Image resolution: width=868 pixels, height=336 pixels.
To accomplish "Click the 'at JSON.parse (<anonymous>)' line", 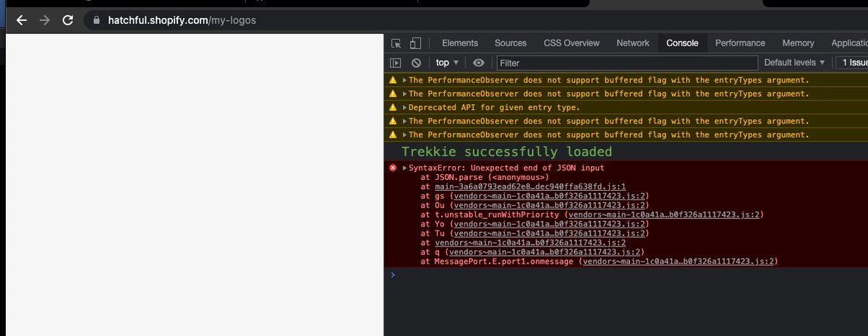I will (485, 177).
